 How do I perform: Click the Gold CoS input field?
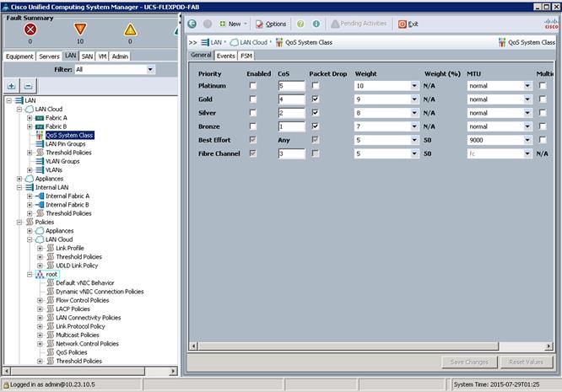(291, 99)
